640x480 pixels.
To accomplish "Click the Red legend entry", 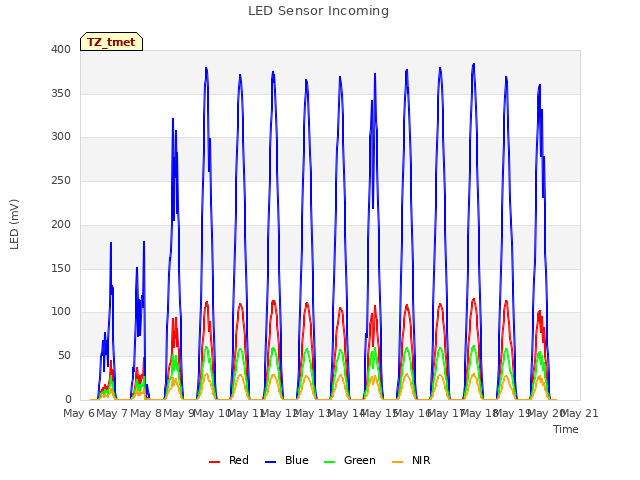I will [x=229, y=460].
